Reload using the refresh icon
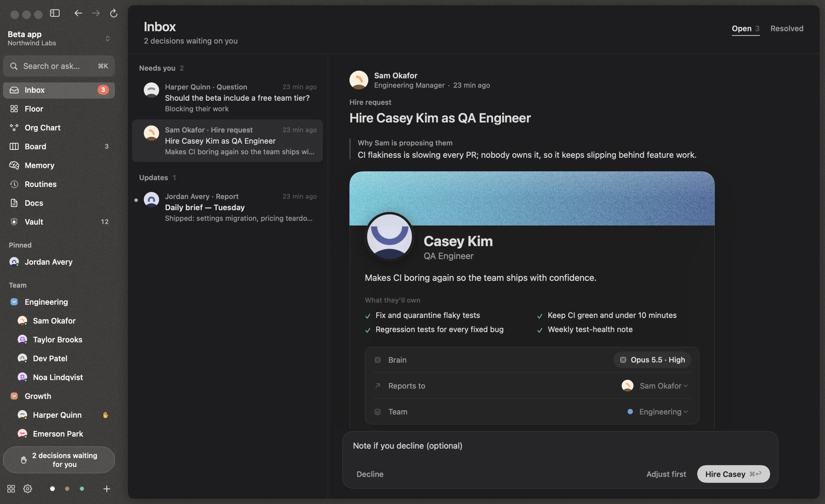Screen dimensions: 825x504 pyautogui.click(x=113, y=13)
